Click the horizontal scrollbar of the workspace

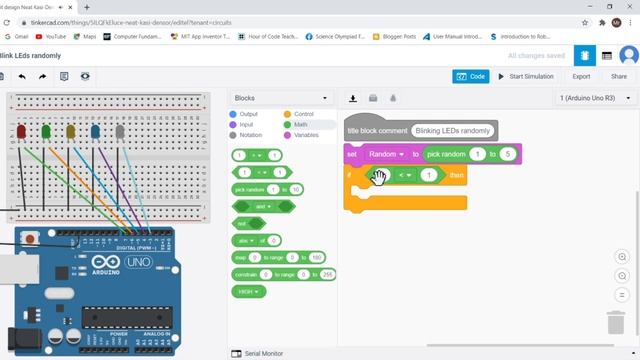pyautogui.click(x=520, y=345)
